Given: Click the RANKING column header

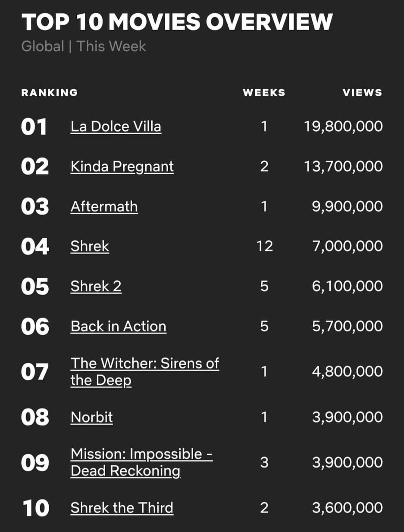Looking at the screenshot, I should pyautogui.click(x=50, y=93).
